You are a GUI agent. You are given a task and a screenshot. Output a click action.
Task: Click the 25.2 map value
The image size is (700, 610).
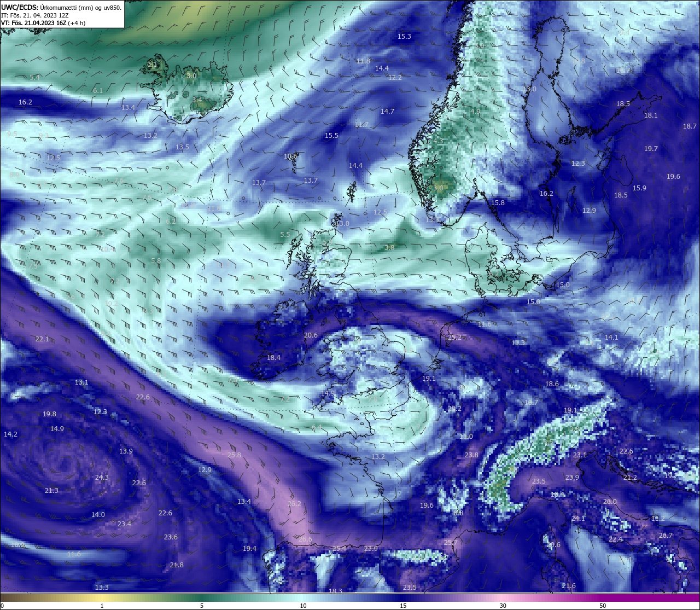454,338
